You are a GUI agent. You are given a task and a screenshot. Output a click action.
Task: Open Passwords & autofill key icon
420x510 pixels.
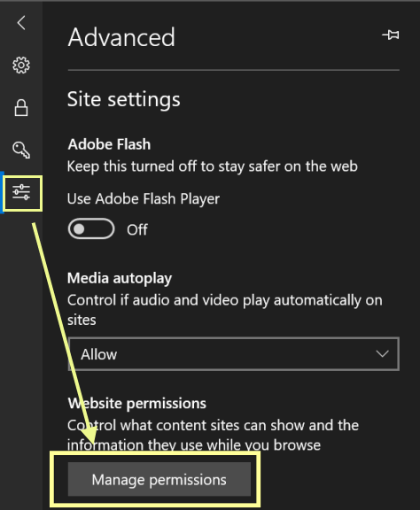[x=21, y=150]
